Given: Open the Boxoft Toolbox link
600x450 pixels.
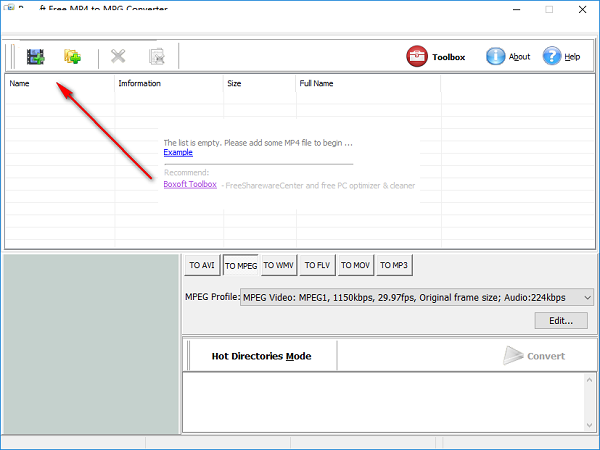Looking at the screenshot, I should point(190,184).
